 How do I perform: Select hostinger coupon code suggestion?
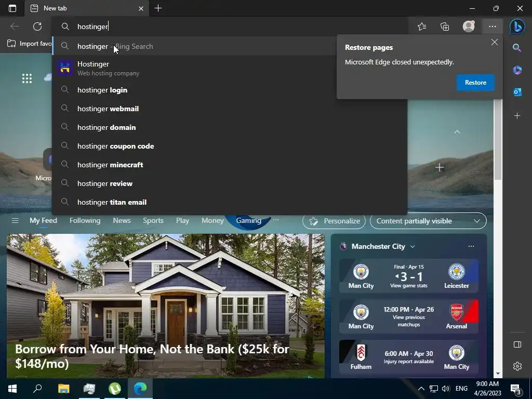click(230, 146)
